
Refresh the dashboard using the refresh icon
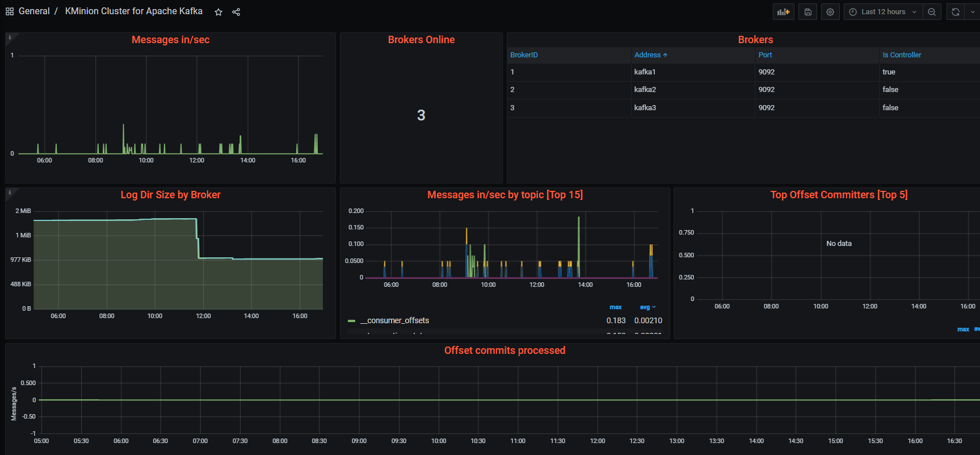[956, 12]
